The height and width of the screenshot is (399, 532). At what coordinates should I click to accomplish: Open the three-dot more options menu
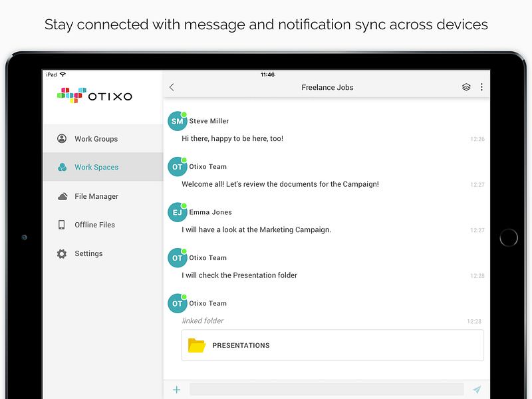tap(481, 87)
